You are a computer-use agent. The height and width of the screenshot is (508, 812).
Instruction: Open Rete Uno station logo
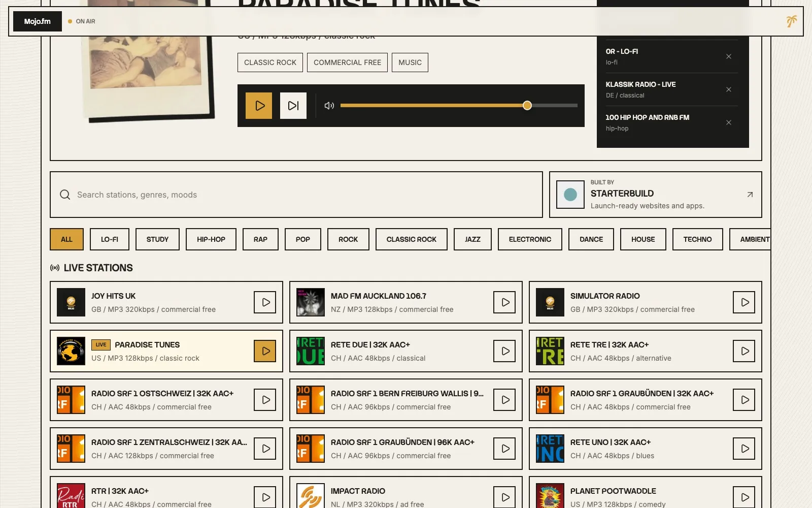click(550, 449)
